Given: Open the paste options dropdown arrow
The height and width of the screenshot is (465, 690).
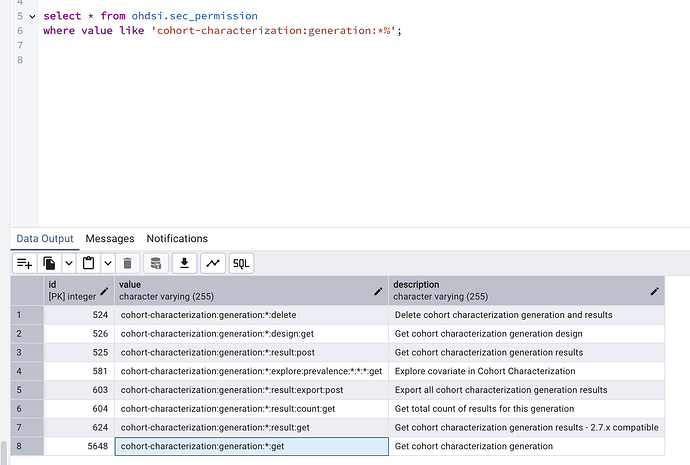Looking at the screenshot, I should pyautogui.click(x=108, y=263).
